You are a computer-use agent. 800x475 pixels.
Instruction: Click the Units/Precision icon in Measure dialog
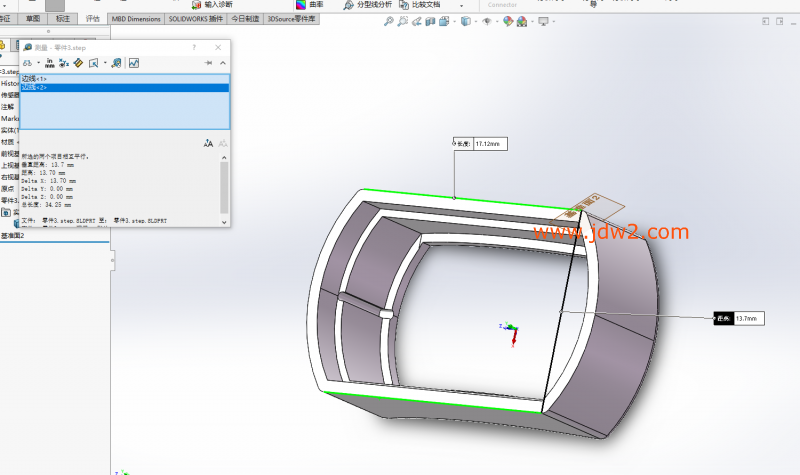[x=49, y=63]
